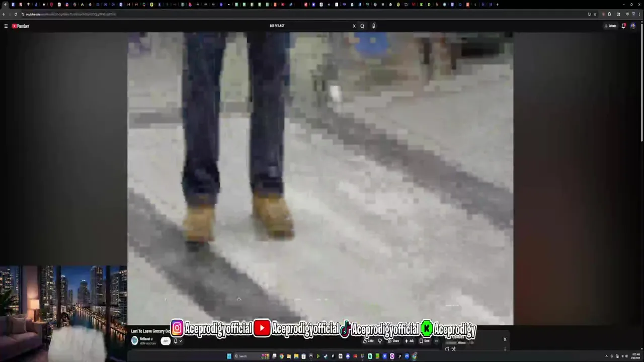The image size is (644, 362).
Task: Click the Join button
Action: (x=166, y=341)
